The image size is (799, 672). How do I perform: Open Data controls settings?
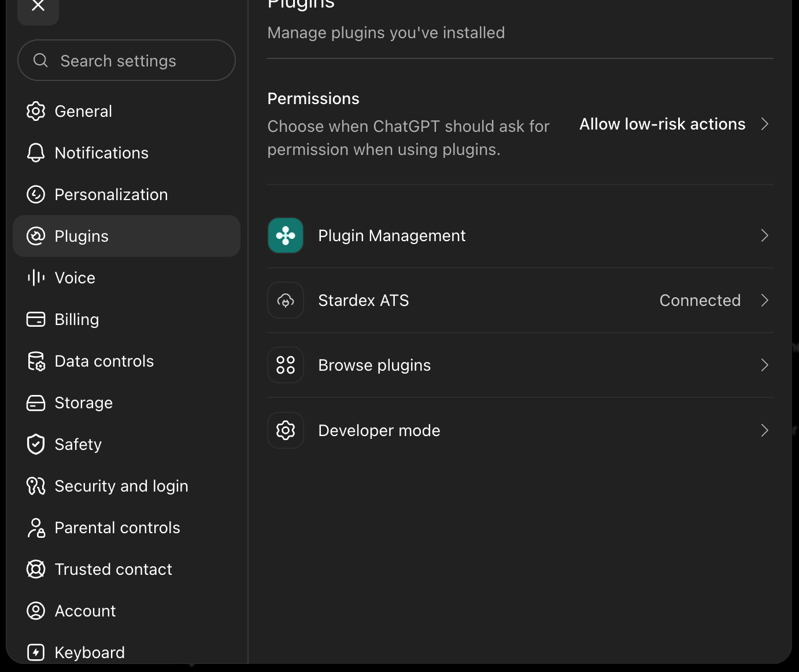tap(127, 361)
